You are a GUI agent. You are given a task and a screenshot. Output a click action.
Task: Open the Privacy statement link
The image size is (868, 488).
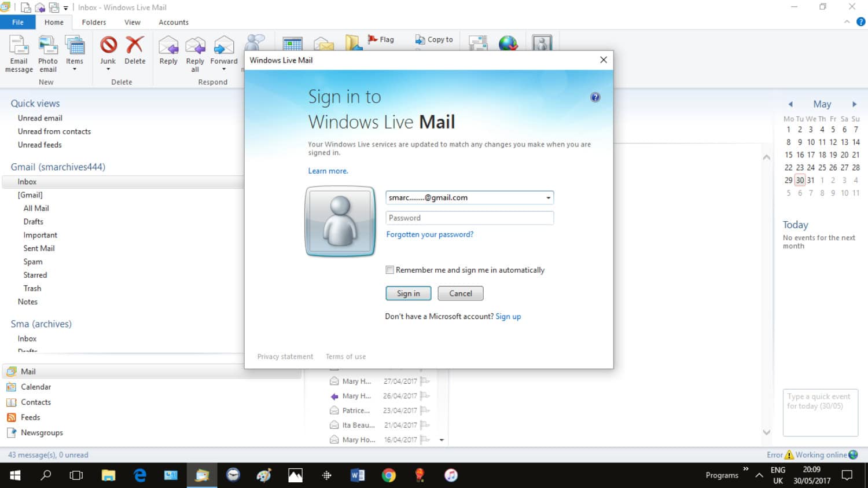click(x=285, y=357)
